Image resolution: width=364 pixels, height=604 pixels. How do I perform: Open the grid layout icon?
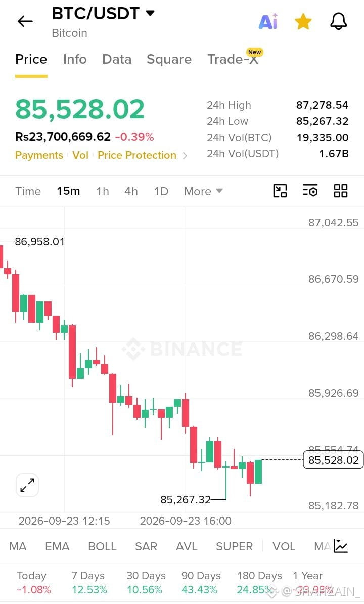coord(341,191)
